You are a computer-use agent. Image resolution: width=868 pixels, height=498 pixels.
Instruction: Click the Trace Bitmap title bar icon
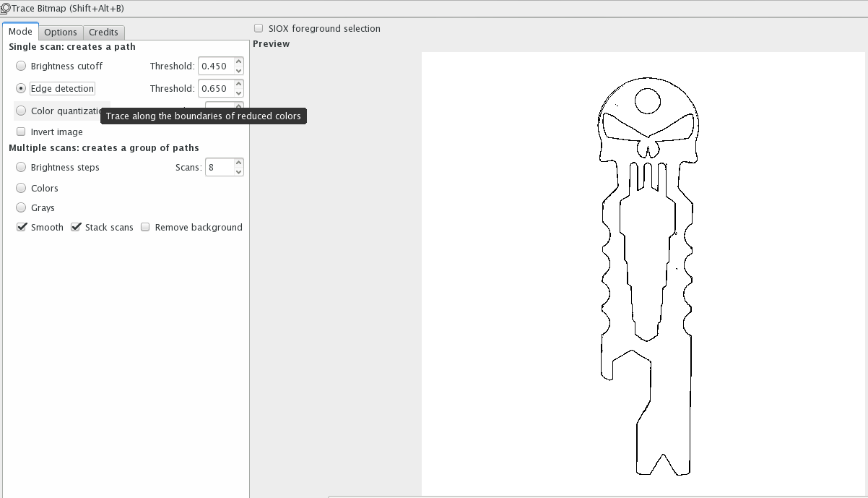[5, 8]
